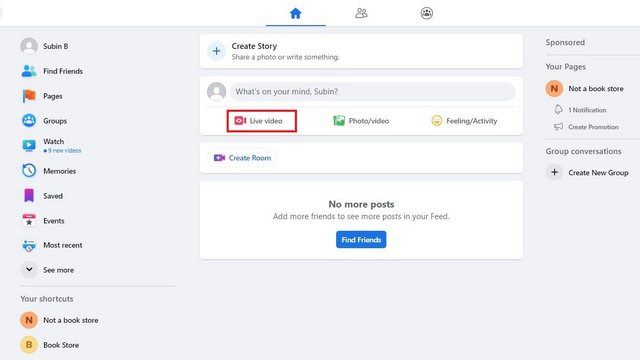Open 1 Notification bell icon
This screenshot has width=640, height=360.
(x=558, y=109)
